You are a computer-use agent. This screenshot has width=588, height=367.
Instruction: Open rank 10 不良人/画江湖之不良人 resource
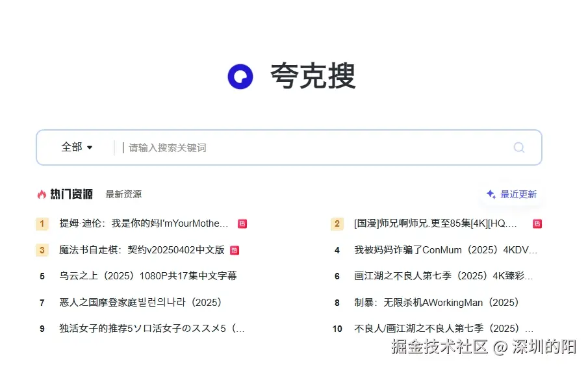pos(444,329)
